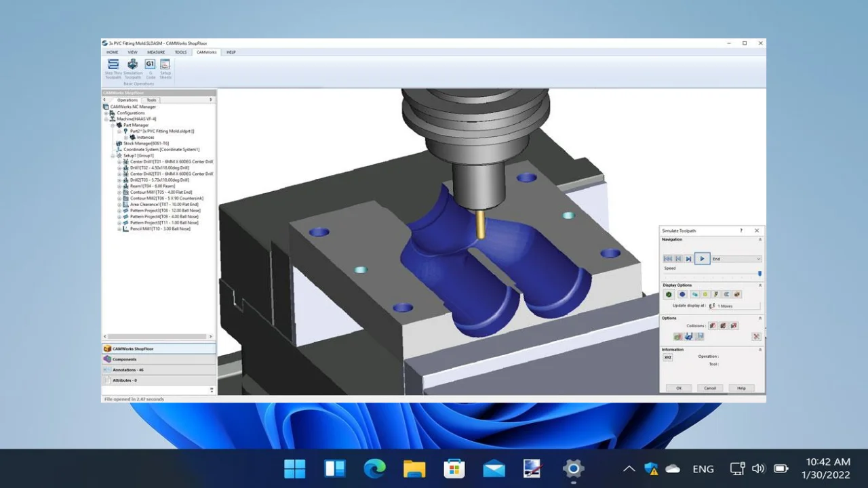Open Settings gear on taskbar
868x488 pixels.
(573, 468)
